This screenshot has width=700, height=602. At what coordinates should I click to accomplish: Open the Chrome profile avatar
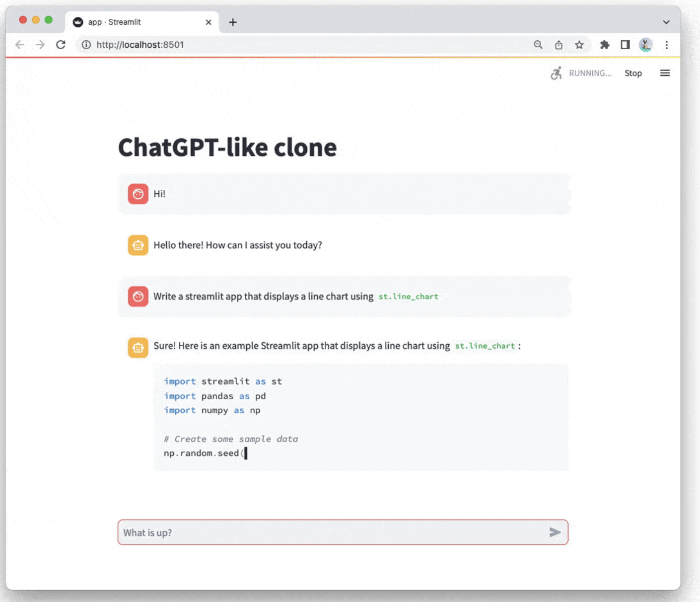coord(645,45)
